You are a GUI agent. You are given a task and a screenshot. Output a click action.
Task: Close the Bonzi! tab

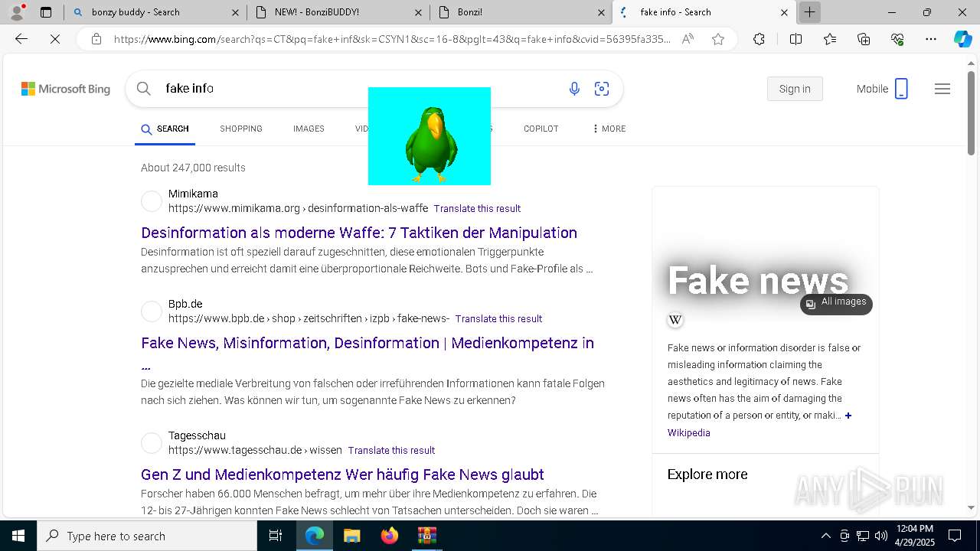tap(600, 12)
